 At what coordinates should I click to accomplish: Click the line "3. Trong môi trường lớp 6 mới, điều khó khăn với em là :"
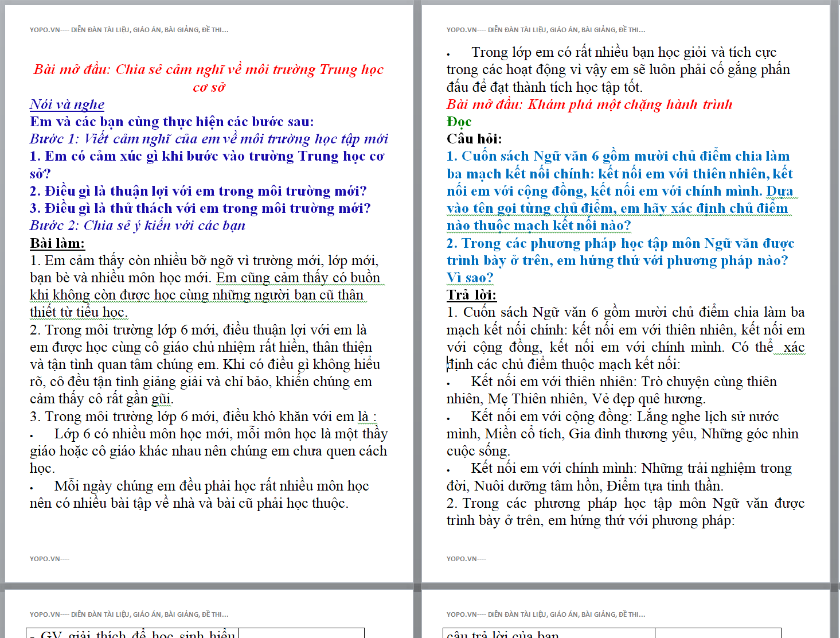204,417
